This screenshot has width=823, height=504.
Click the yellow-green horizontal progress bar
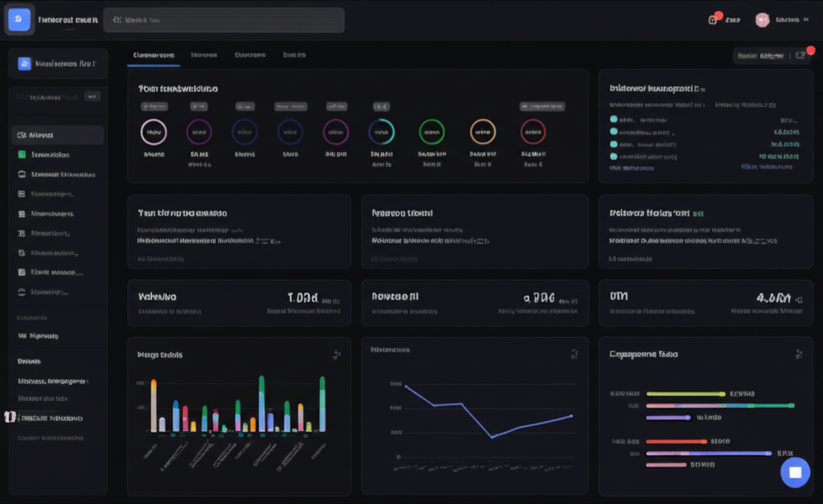[686, 394]
